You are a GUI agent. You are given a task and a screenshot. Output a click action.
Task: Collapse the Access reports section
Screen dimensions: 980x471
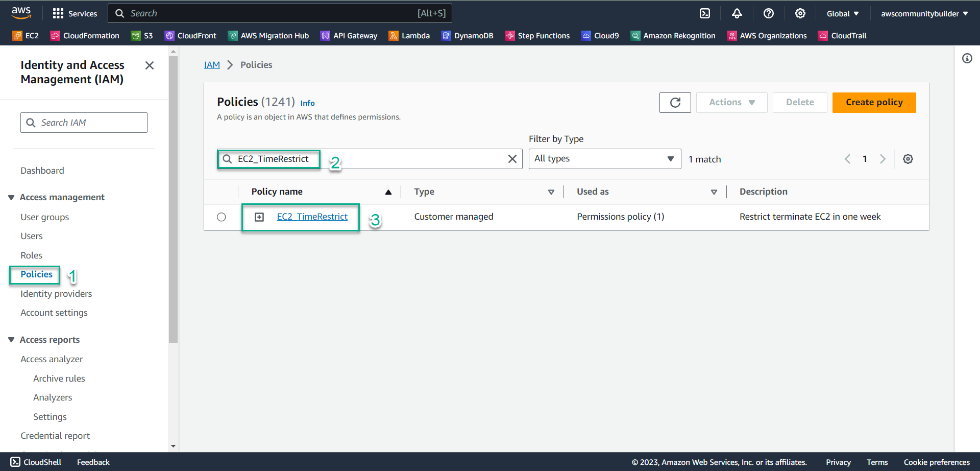click(x=11, y=340)
